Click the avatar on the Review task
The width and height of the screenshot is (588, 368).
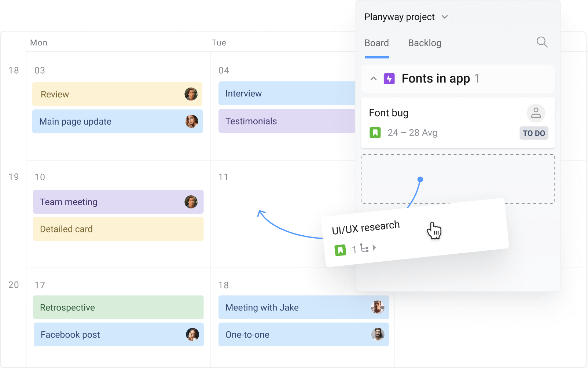[192, 94]
